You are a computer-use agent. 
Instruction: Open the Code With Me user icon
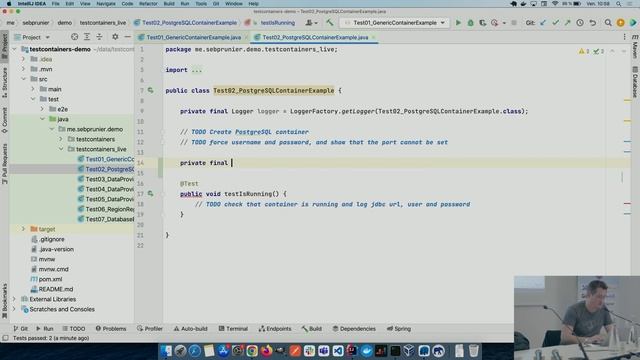click(311, 23)
